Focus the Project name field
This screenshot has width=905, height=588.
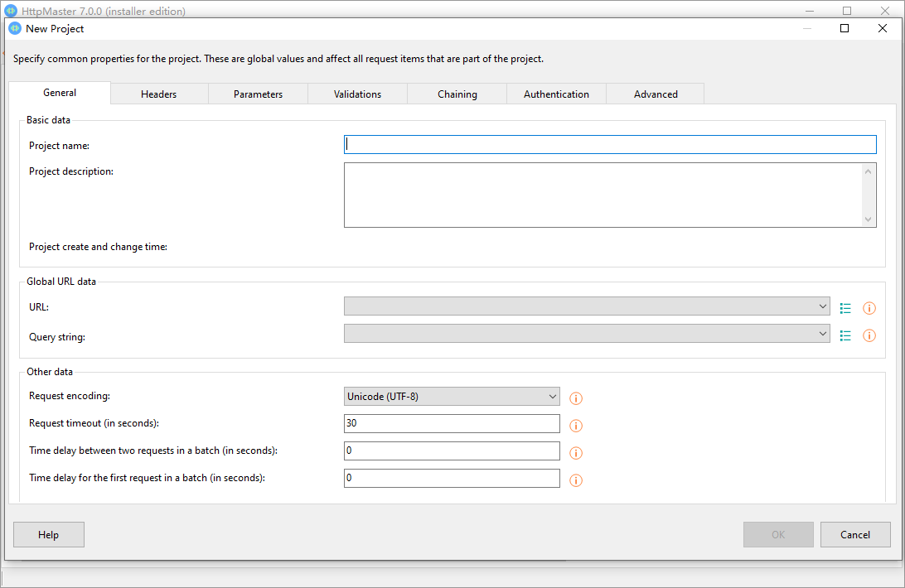click(x=610, y=144)
